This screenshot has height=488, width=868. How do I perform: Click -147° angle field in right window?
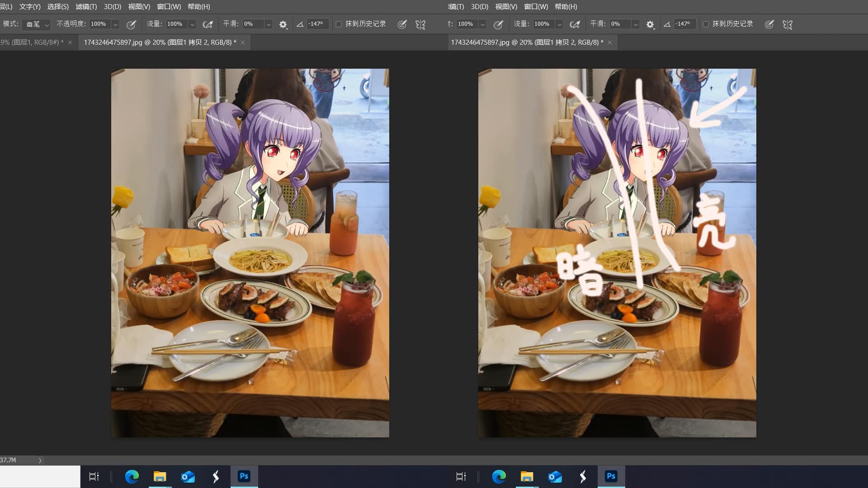point(684,24)
